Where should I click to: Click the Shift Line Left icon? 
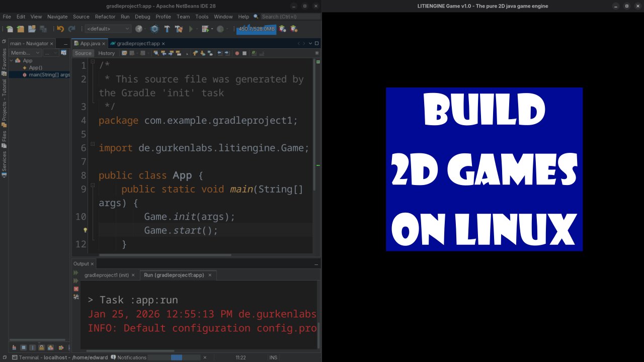pyautogui.click(x=220, y=53)
